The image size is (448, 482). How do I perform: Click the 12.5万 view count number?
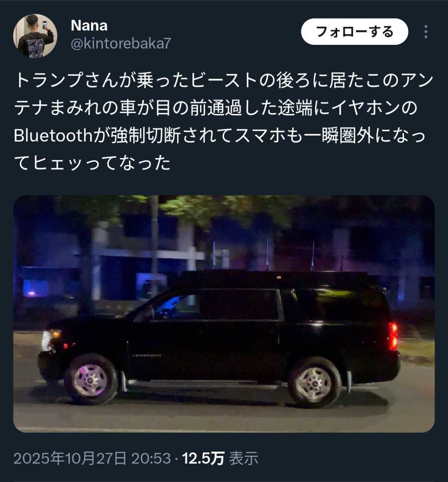coord(203,458)
